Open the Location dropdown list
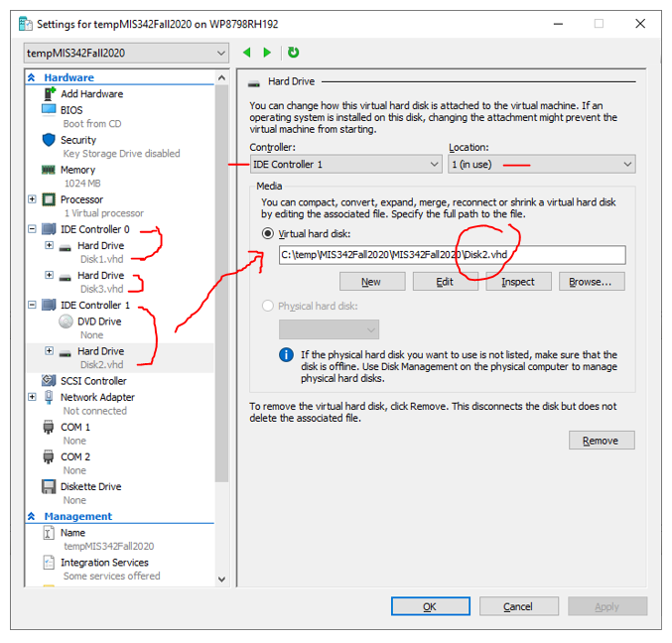The image size is (672, 643). 542,165
